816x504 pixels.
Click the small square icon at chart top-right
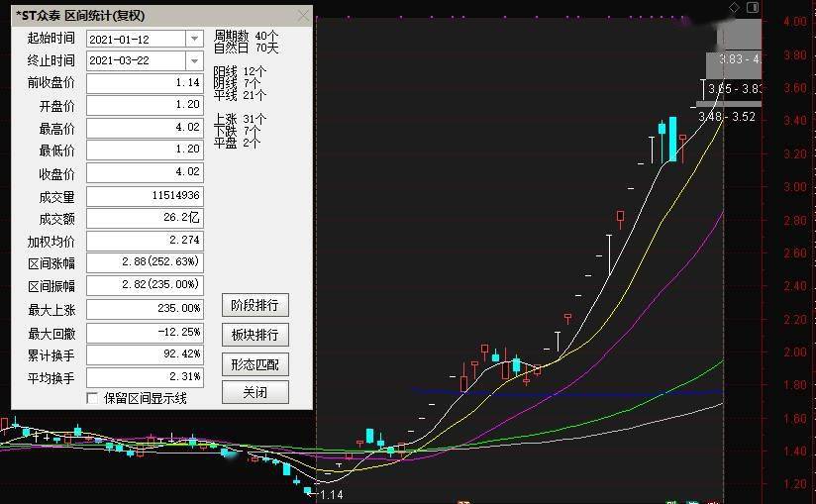pyautogui.click(x=753, y=8)
